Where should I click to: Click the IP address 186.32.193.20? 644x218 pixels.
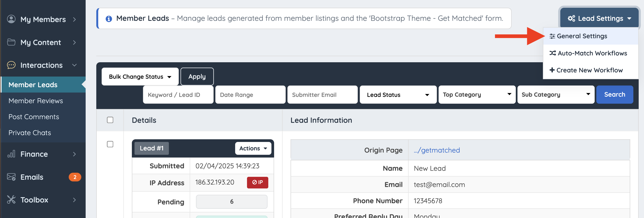coord(215,182)
